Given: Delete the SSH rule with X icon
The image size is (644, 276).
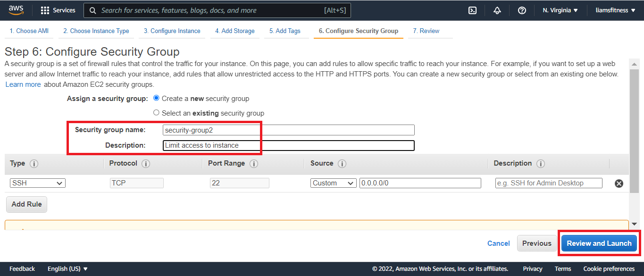Looking at the screenshot, I should 619,184.
